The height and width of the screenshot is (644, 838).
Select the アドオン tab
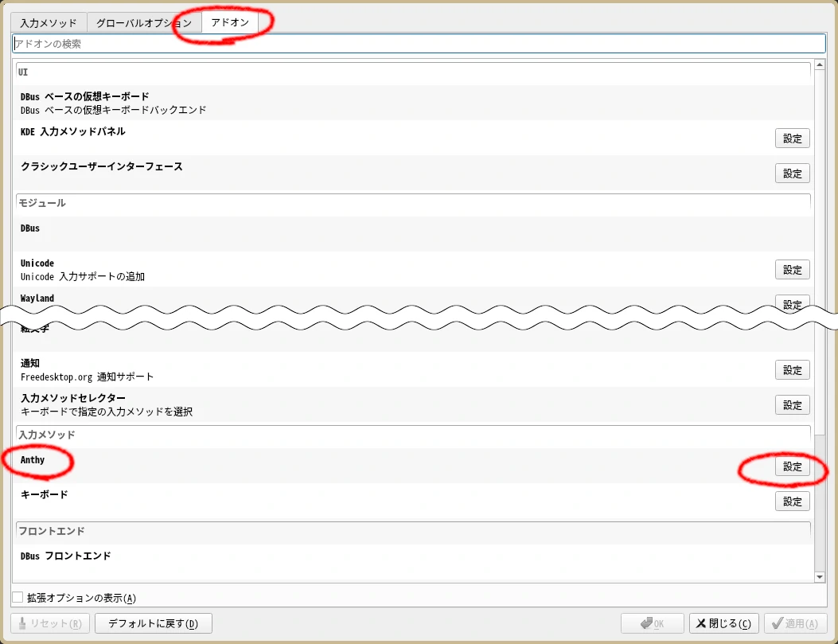[x=230, y=22]
